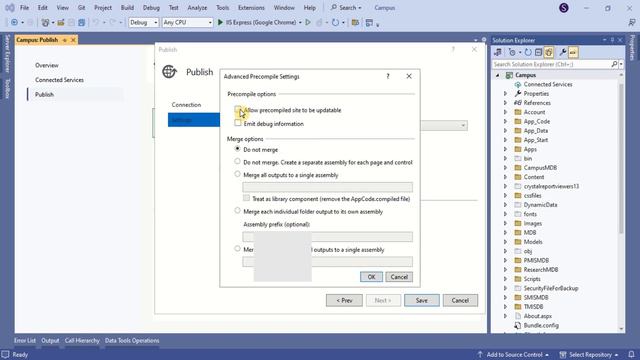Select last merge outputs to single assembly radio
This screenshot has width=640, height=360.
tap(237, 249)
